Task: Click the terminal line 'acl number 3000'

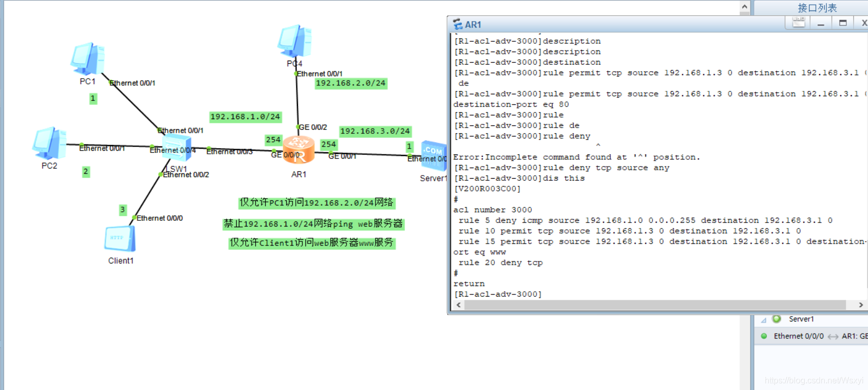Action: coord(493,210)
